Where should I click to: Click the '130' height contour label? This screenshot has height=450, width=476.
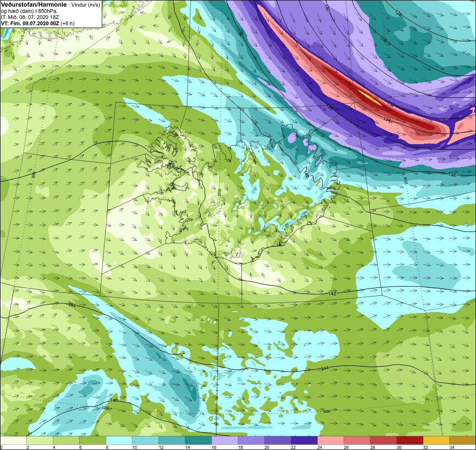(327, 8)
